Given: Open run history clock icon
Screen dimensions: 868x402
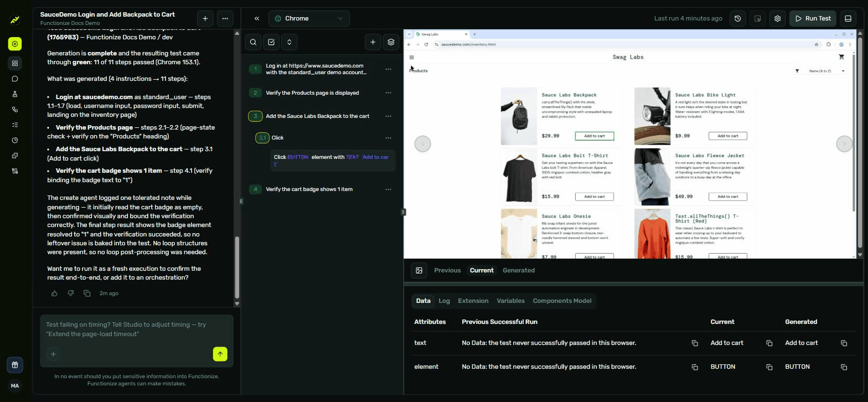Looking at the screenshot, I should pyautogui.click(x=738, y=18).
